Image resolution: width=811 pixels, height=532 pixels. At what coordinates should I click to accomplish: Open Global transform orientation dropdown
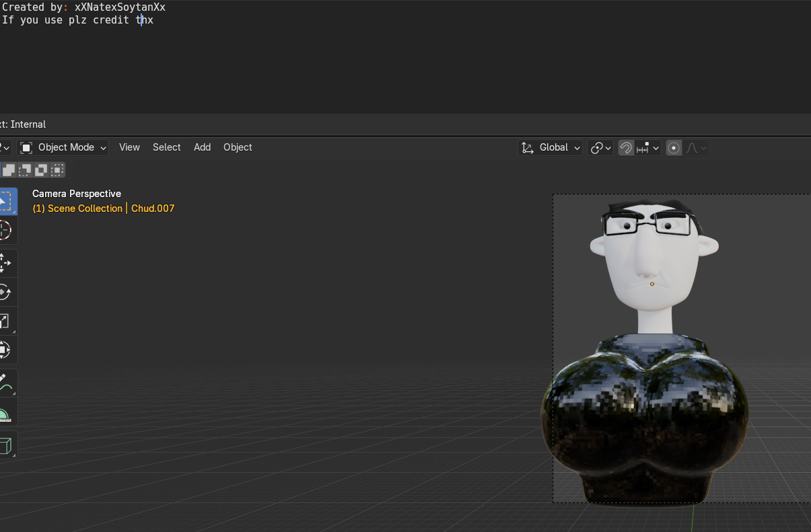tap(551, 147)
